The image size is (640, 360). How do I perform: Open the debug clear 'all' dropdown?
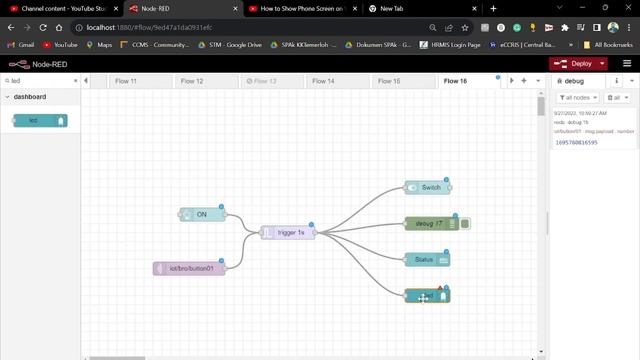coord(618,98)
